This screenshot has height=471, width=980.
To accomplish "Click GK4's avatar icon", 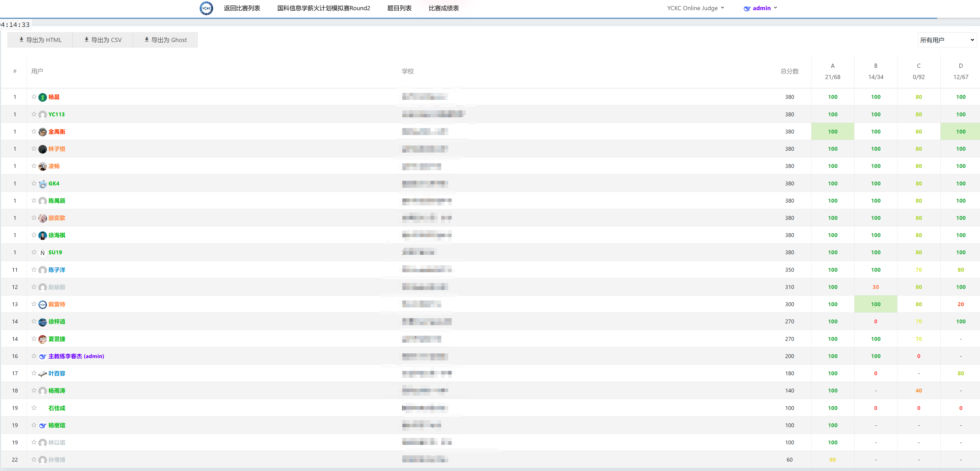I will click(43, 184).
